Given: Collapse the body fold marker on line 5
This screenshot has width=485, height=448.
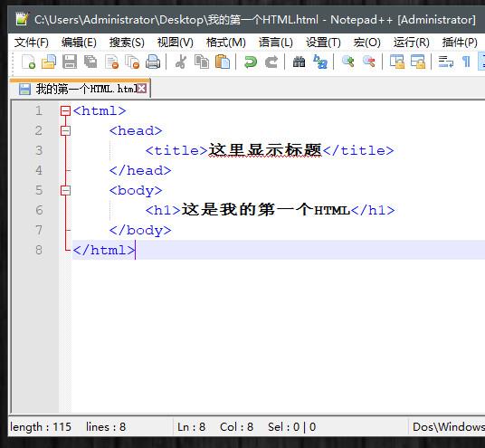Looking at the screenshot, I should tap(65, 190).
